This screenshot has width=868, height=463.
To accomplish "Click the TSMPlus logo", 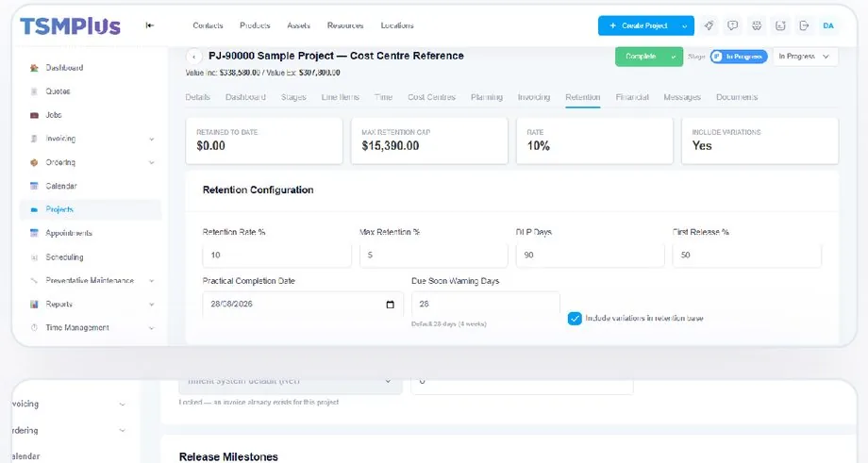I will (x=71, y=26).
